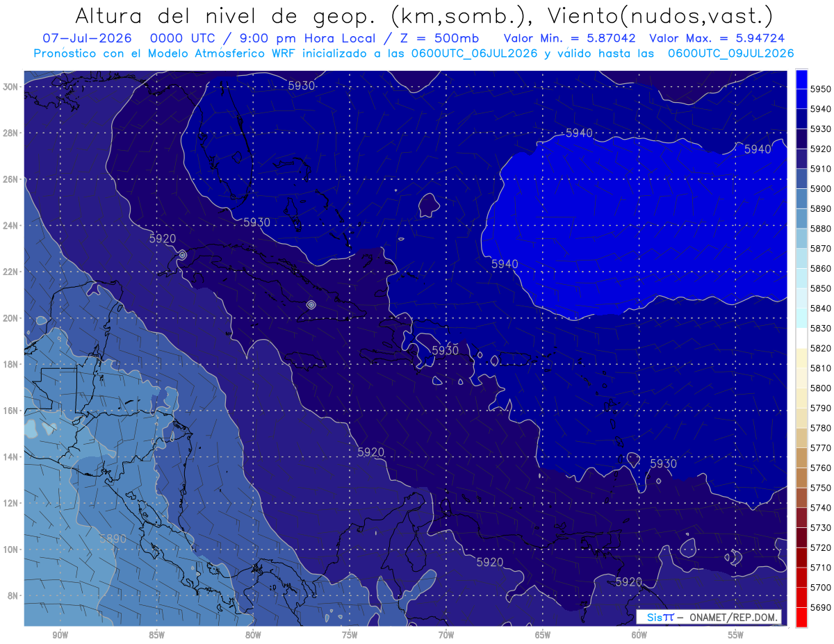
Task: Click the '5740' color scale label
Action: click(820, 507)
